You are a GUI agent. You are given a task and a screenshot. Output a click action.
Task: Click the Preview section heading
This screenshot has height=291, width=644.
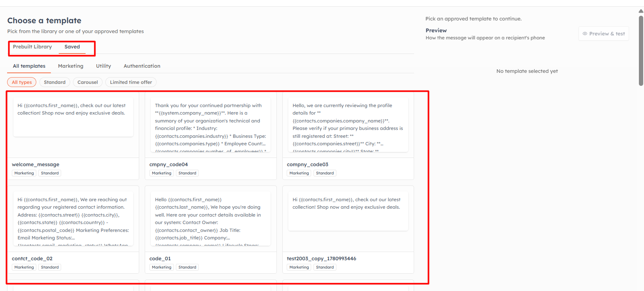436,30
